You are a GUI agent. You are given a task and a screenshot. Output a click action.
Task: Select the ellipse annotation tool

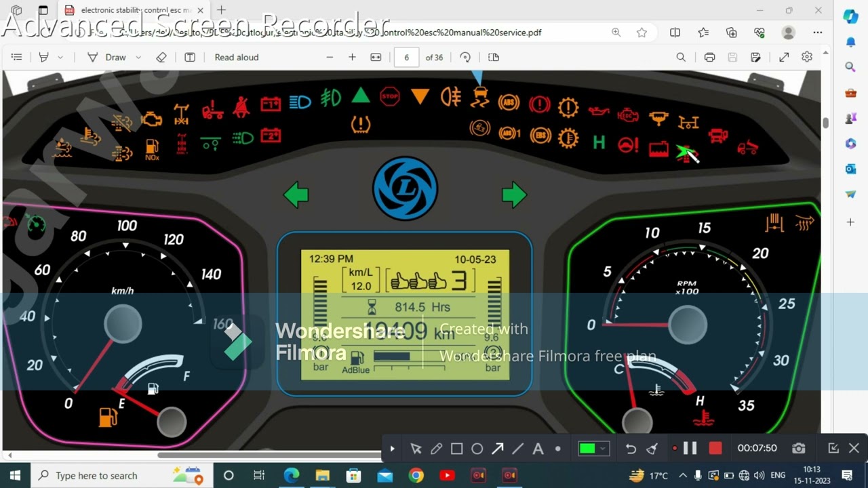coord(477,449)
